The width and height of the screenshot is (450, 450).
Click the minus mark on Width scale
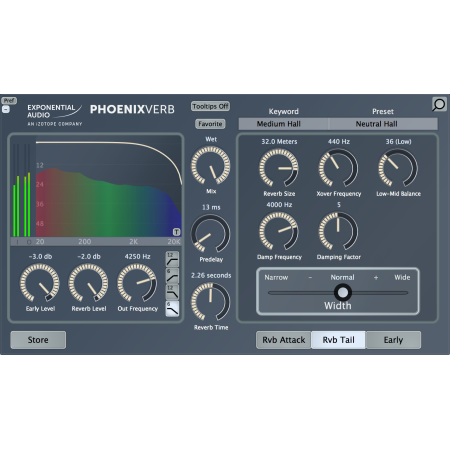click(310, 277)
